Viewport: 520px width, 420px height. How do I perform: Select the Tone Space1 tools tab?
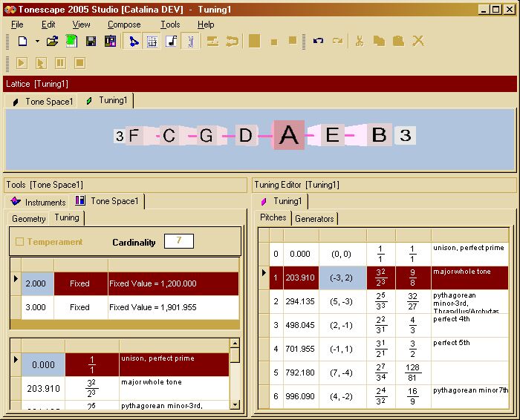(x=108, y=201)
